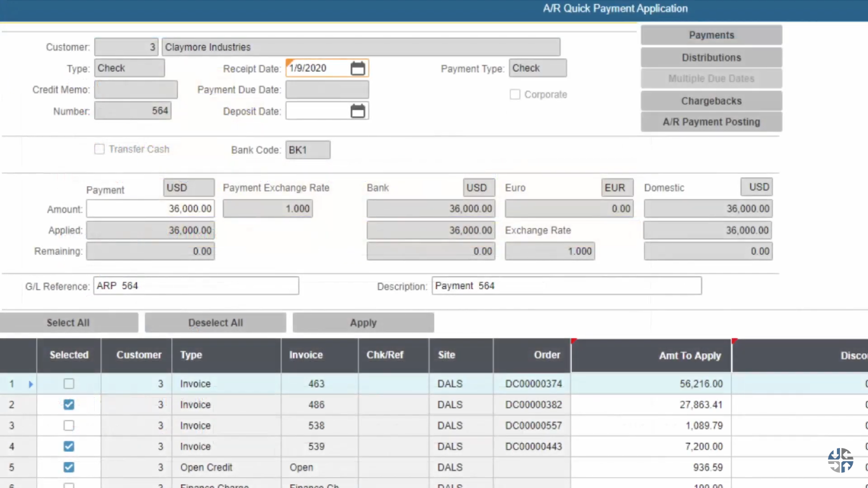
Task: Deselect the Open Credit row checkbox
Action: point(69,467)
